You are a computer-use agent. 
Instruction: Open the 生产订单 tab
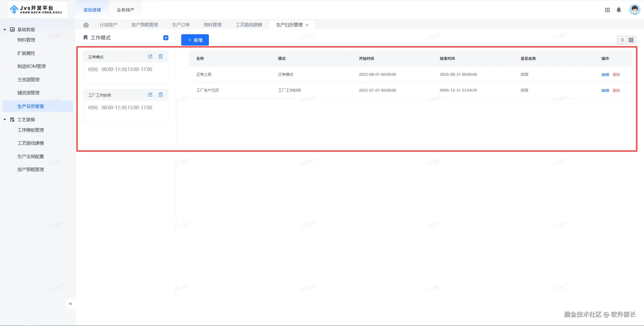(181, 25)
